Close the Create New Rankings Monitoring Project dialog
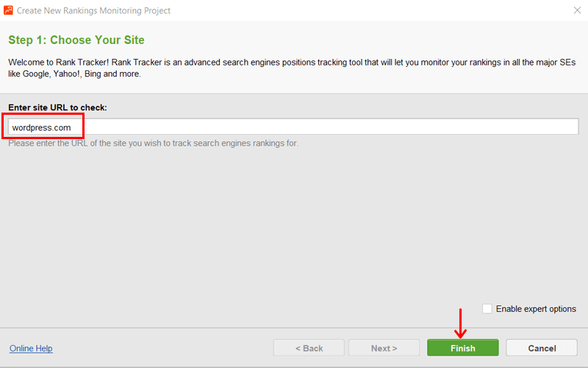Viewport: 588px width, 368px height. [577, 10]
